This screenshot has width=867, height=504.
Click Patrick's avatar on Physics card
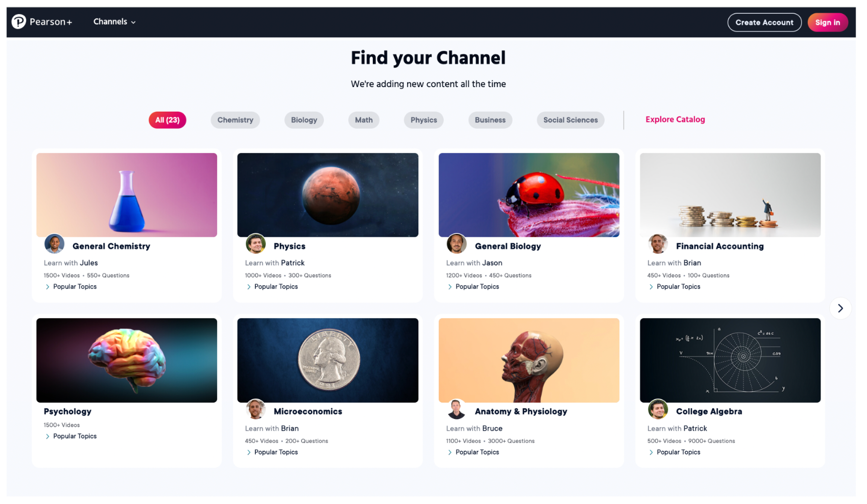255,244
